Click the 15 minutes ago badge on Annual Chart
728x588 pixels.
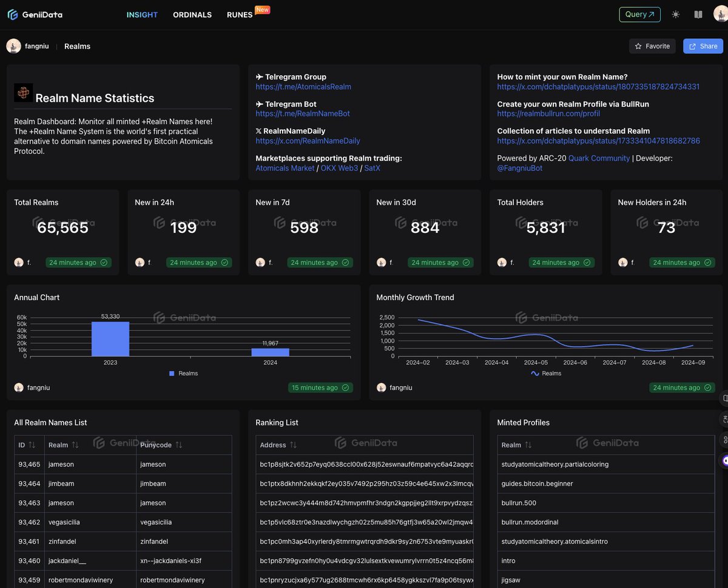(x=320, y=387)
